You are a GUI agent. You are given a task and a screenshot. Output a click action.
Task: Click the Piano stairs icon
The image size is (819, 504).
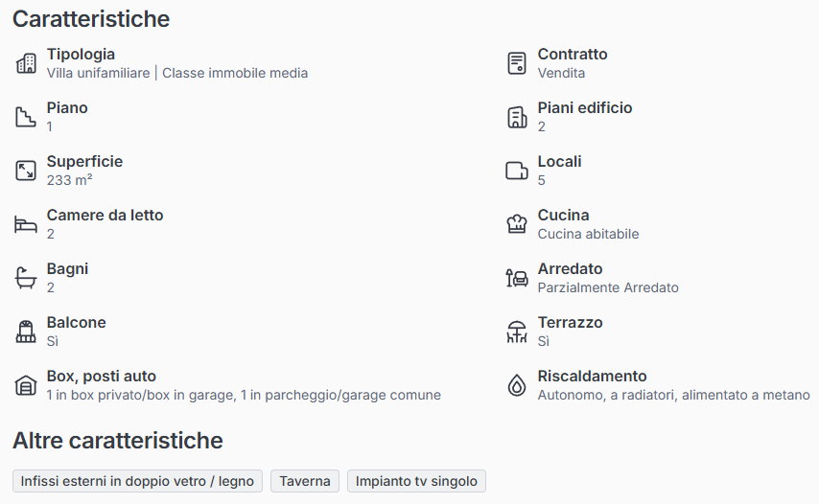click(x=26, y=117)
